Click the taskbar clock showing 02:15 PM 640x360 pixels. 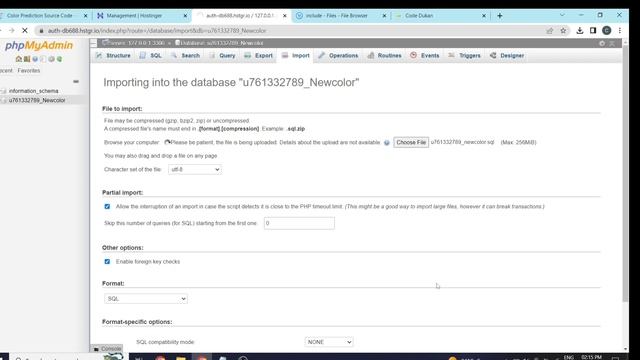(x=591, y=358)
